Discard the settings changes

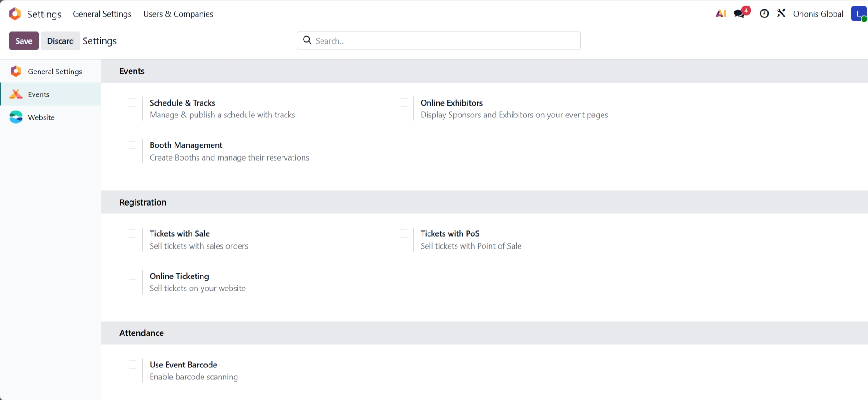tap(61, 41)
